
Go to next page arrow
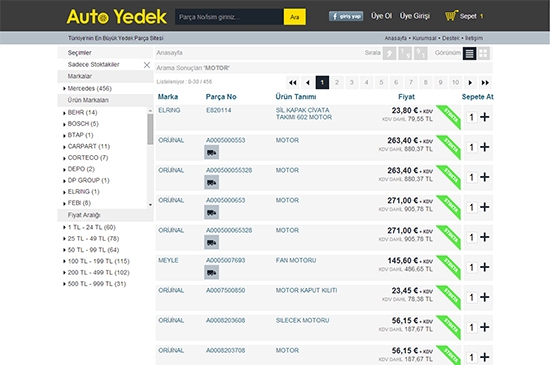coord(470,83)
